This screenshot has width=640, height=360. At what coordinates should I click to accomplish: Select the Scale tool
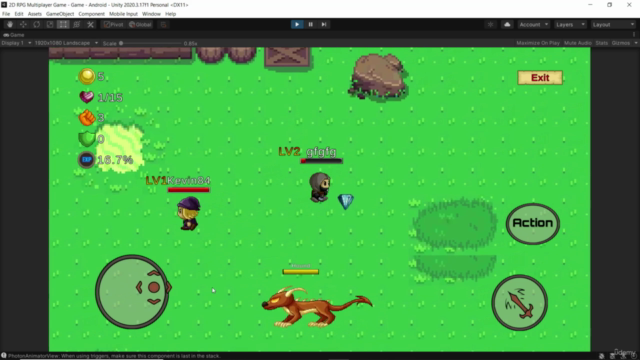[x=50, y=24]
